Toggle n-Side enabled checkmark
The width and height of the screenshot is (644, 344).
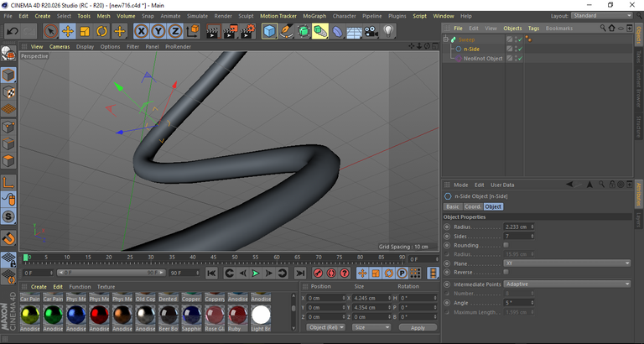click(520, 49)
